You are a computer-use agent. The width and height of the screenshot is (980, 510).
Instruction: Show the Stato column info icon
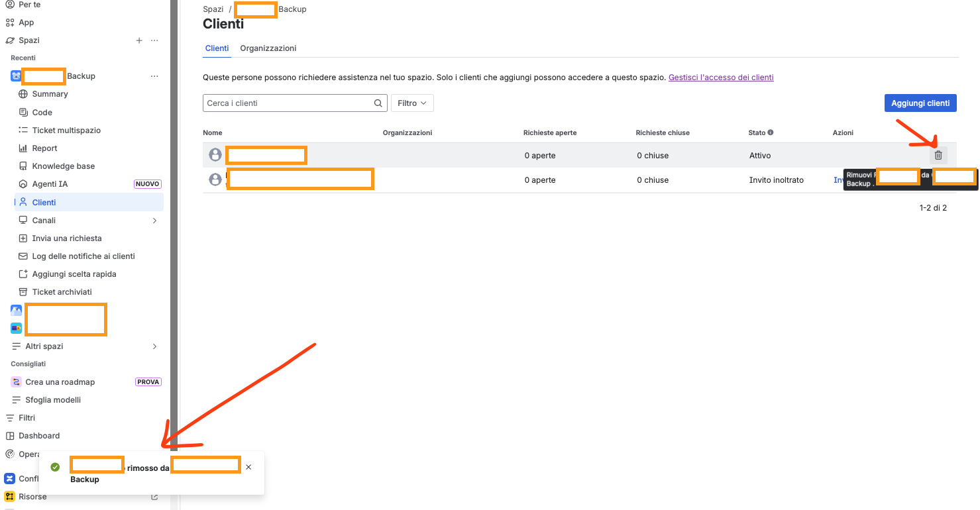pos(771,132)
